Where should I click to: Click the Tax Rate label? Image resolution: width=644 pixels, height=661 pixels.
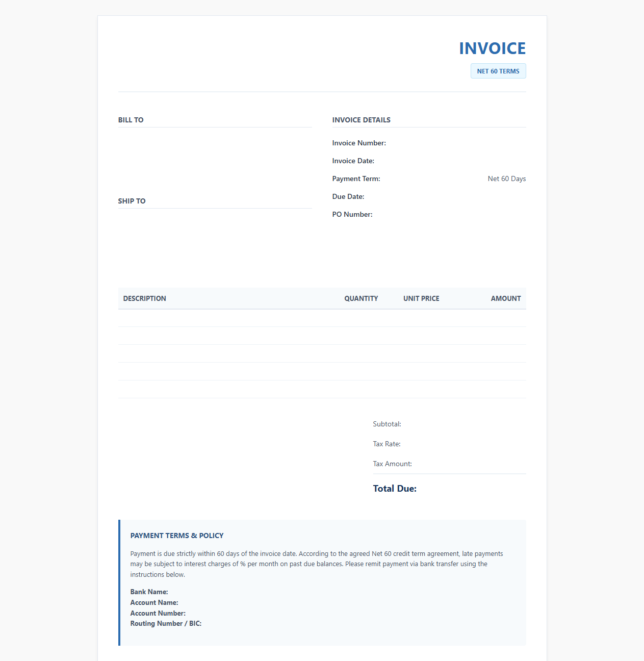(x=387, y=444)
